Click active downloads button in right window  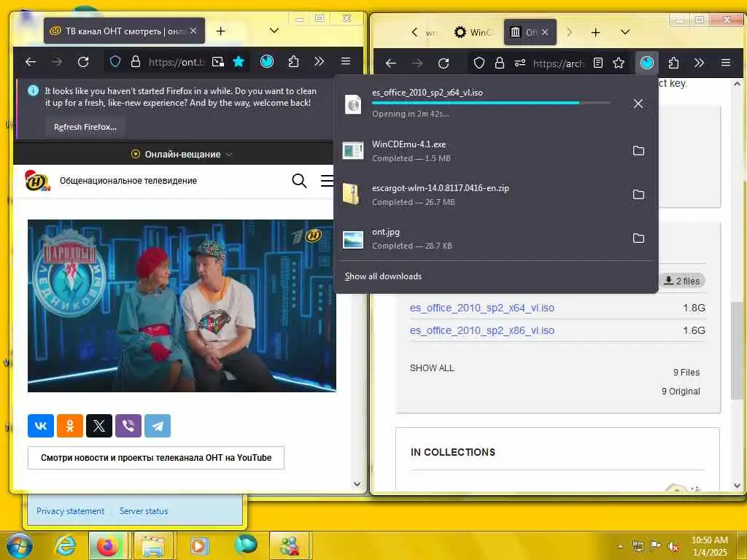coord(647,63)
